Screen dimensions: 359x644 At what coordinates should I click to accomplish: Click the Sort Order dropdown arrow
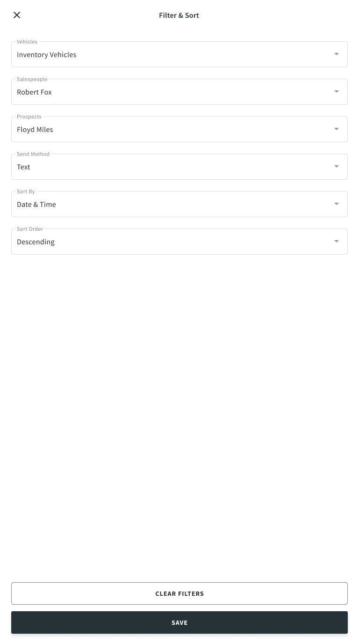(x=336, y=241)
